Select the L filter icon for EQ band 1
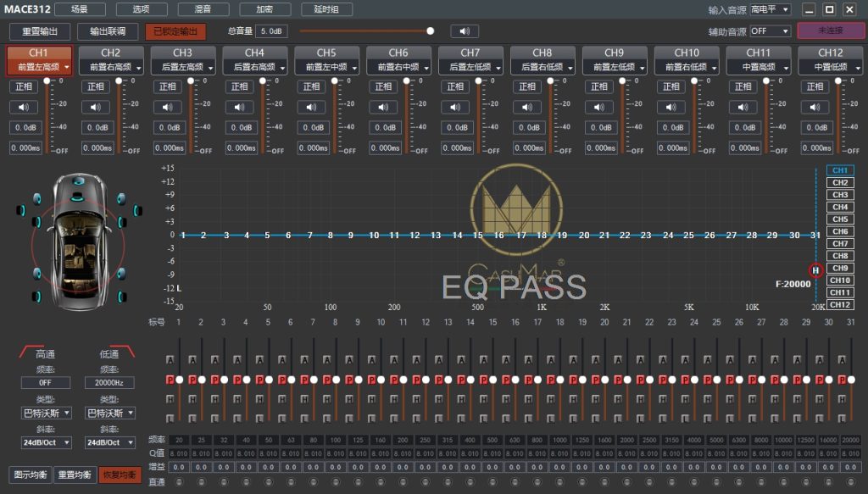Image resolution: width=868 pixels, height=494 pixels. (x=170, y=419)
